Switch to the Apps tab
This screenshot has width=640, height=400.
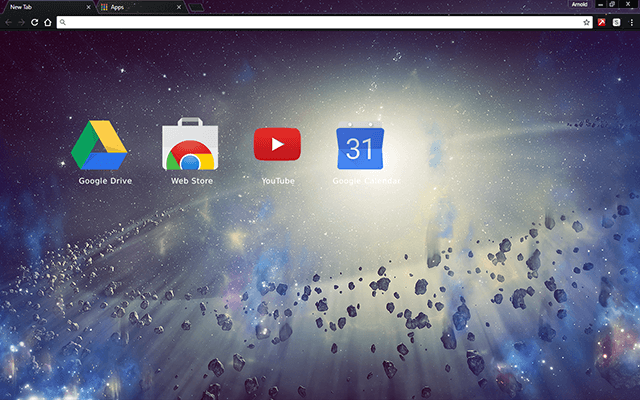pyautogui.click(x=142, y=7)
